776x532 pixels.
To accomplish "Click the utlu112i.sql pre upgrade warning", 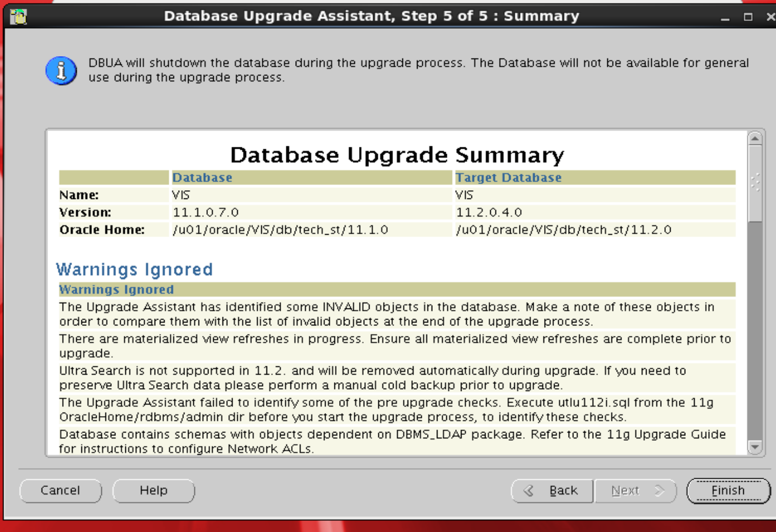I will tap(387, 410).
